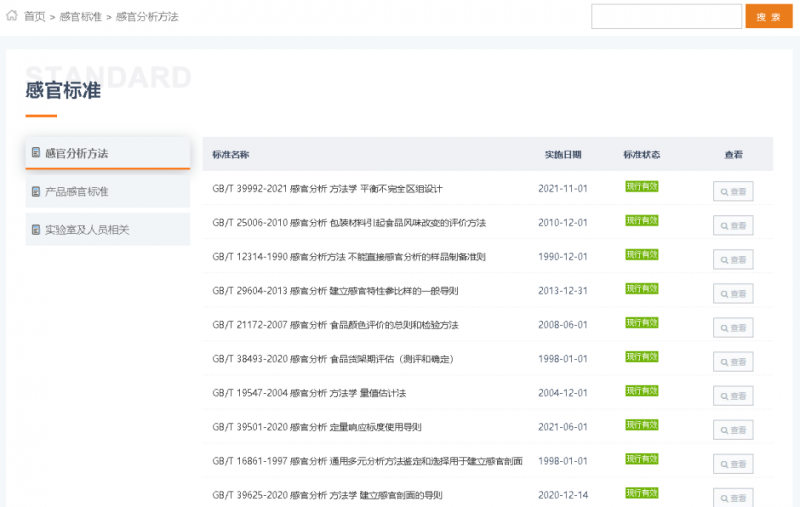Click the 查看 magnifier button for GB/T 29604-2013

click(733, 293)
